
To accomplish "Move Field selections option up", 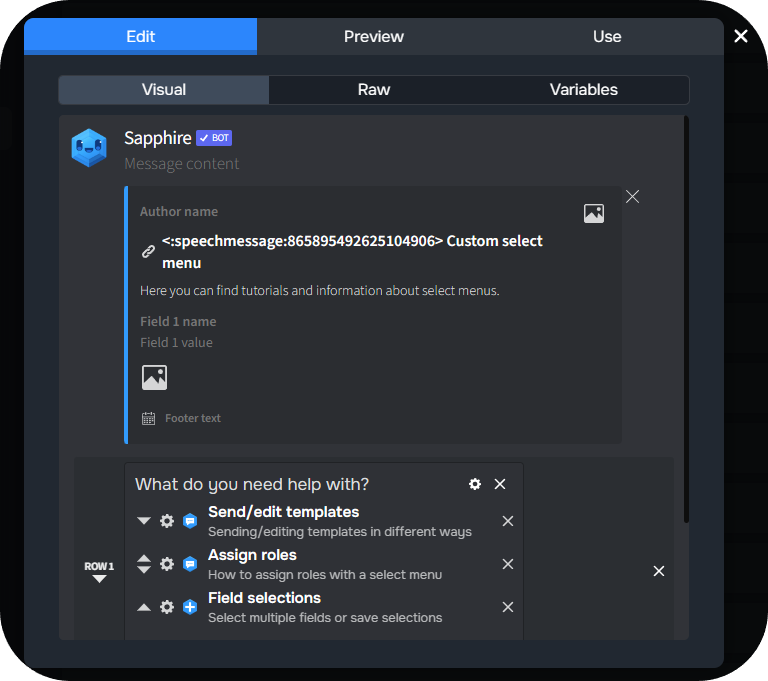I will point(144,607).
